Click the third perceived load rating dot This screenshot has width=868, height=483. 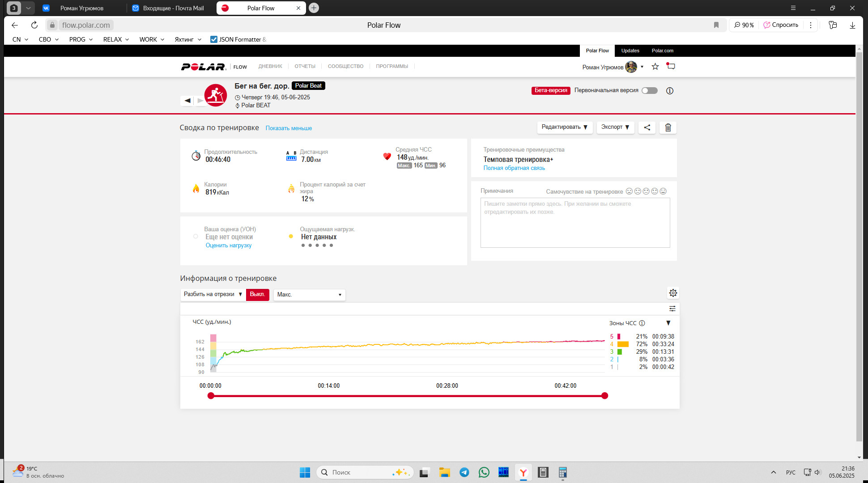point(317,246)
